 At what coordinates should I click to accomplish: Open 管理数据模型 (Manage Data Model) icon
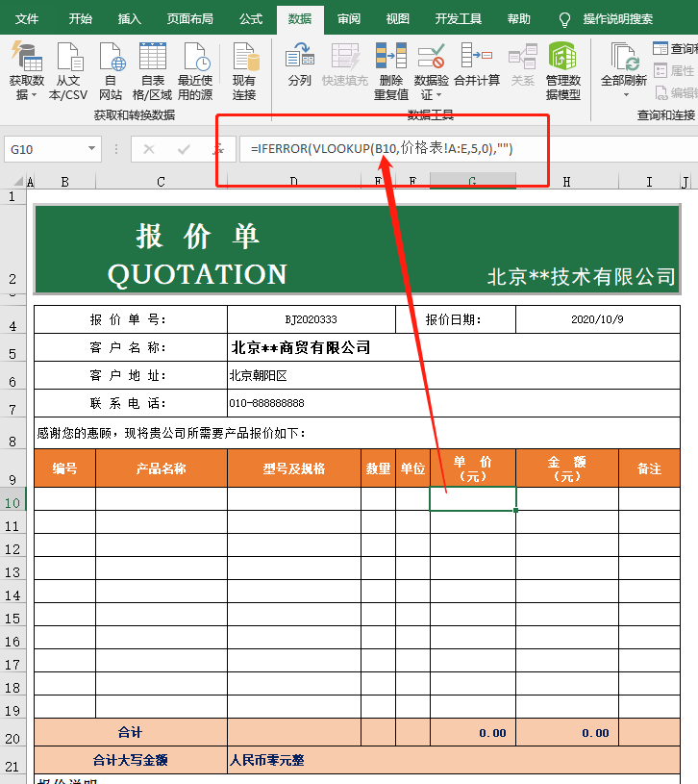coord(563,70)
